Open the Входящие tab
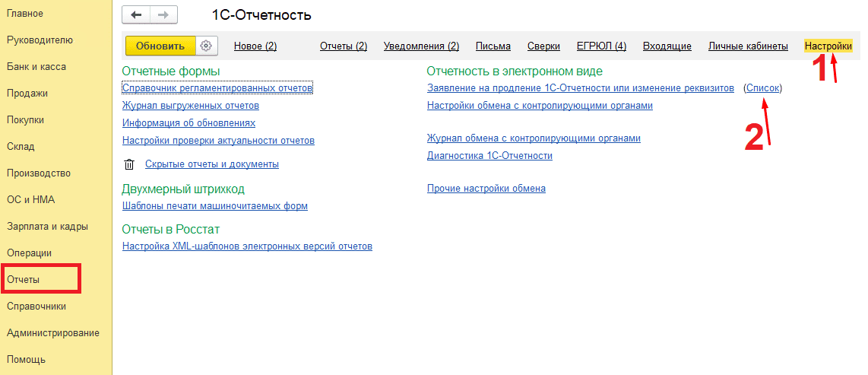 [667, 46]
